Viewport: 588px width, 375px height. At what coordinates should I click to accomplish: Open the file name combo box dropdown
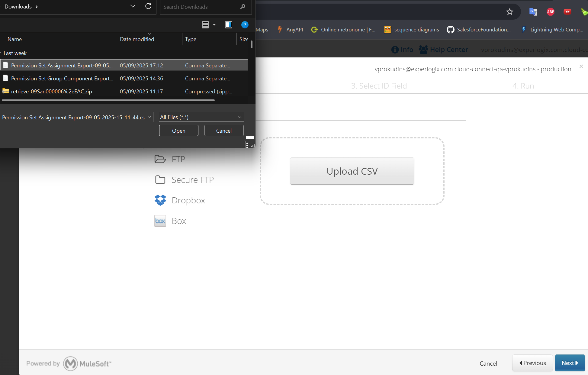point(149,117)
